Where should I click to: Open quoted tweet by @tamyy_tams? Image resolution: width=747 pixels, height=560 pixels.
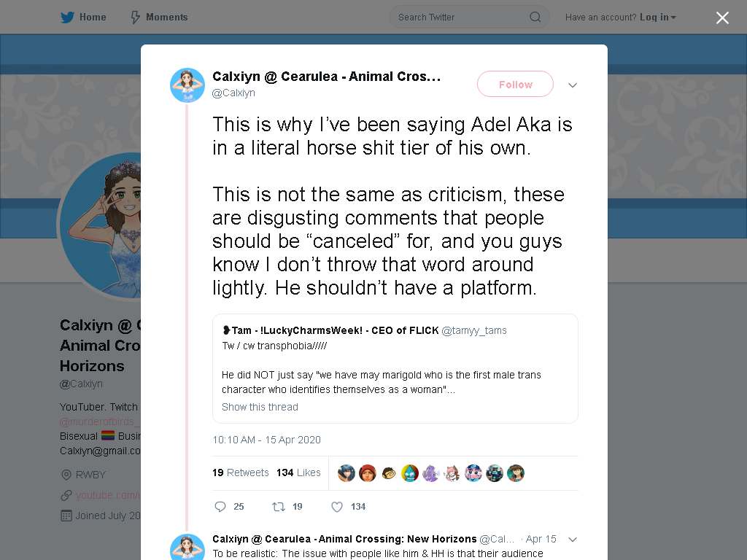[x=395, y=368]
